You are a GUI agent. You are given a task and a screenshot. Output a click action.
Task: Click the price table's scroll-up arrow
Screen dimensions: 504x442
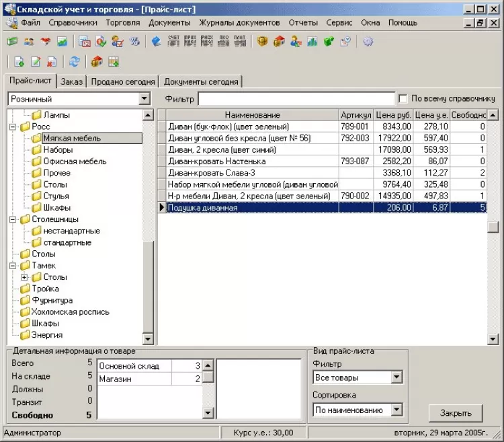493,115
